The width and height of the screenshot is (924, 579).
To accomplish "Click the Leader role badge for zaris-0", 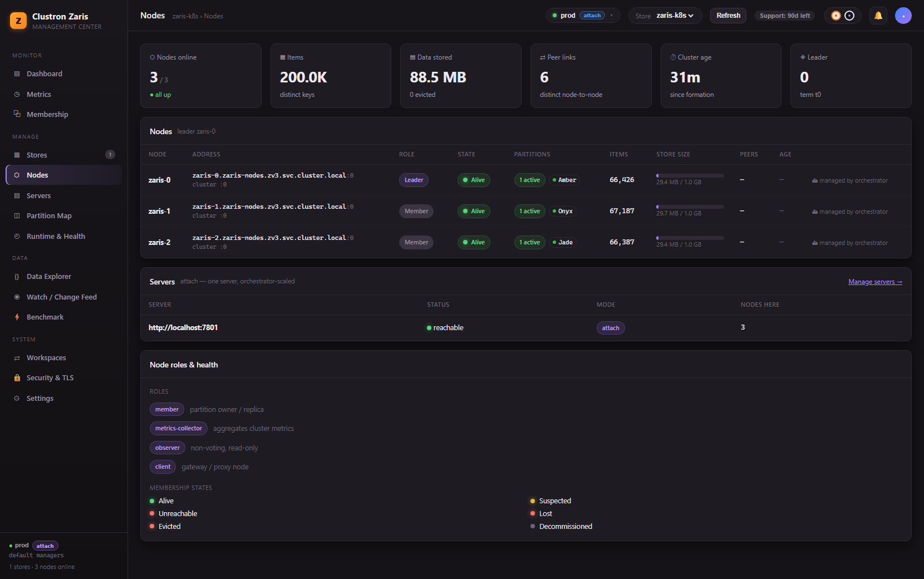I will (x=414, y=180).
